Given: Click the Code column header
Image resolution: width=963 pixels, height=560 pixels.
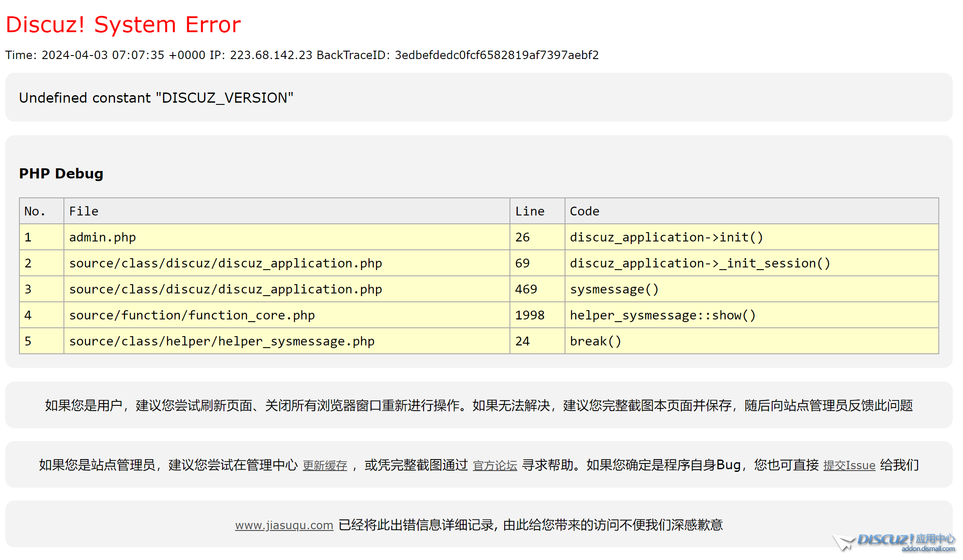Looking at the screenshot, I should (584, 211).
